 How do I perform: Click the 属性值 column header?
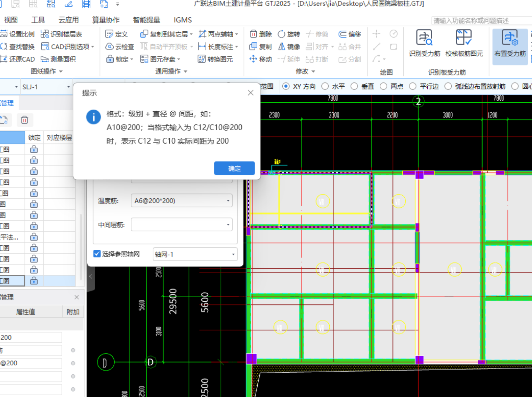click(x=26, y=312)
